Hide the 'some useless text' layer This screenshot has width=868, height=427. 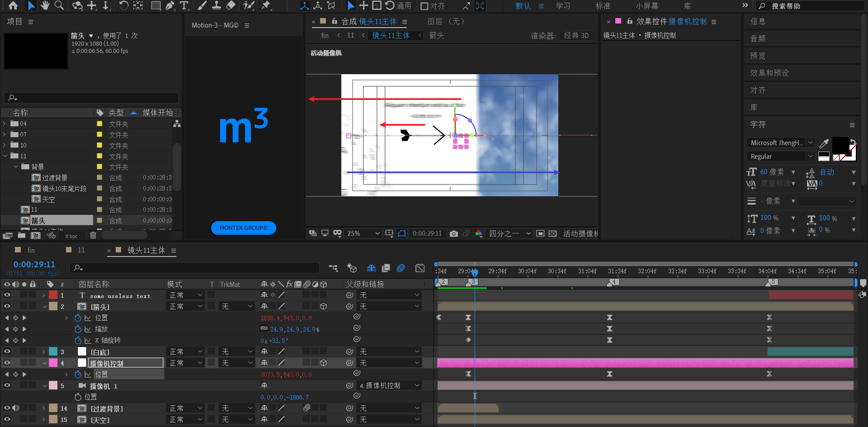coord(7,295)
